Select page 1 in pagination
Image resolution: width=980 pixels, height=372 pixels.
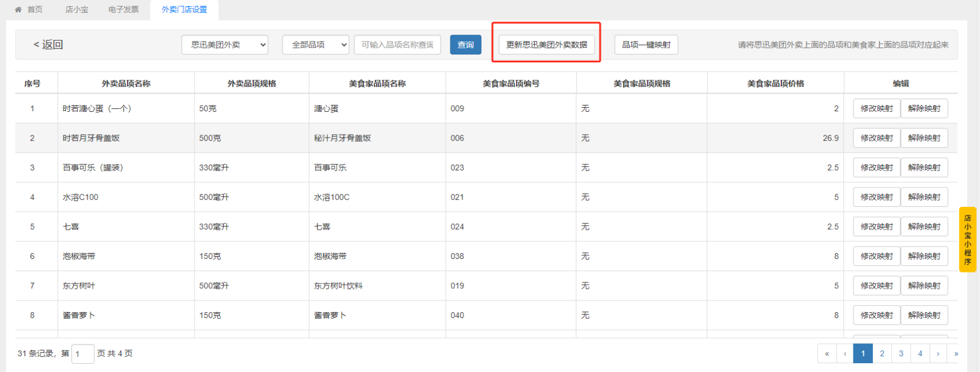863,353
